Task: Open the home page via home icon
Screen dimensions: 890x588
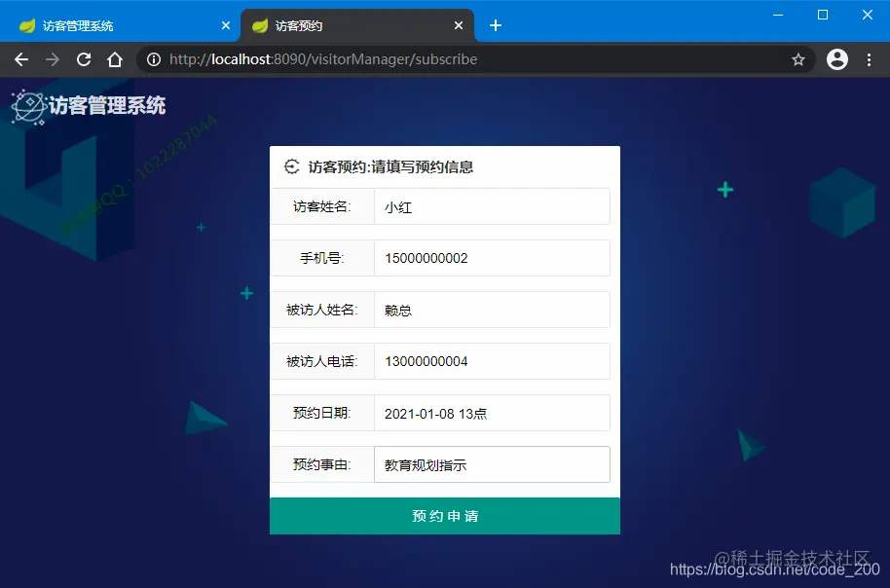Action: click(115, 59)
